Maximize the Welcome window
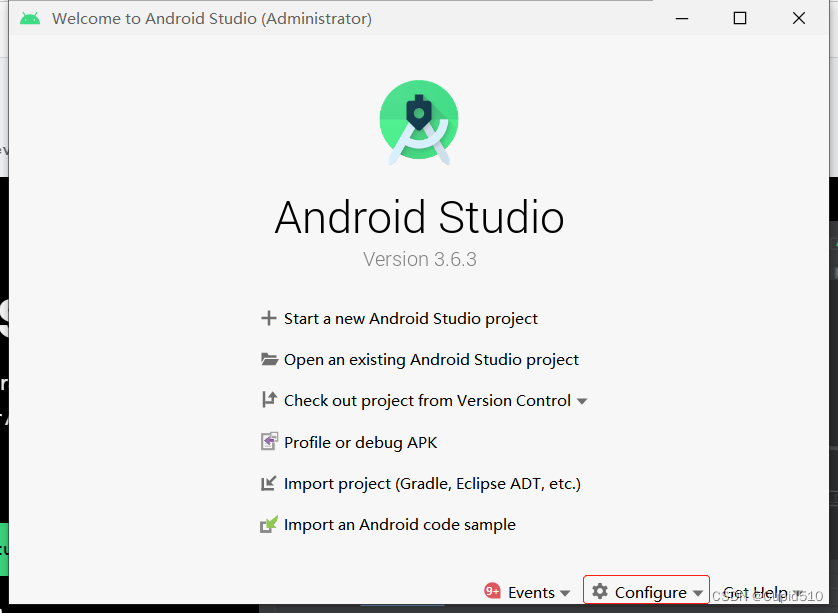Screen dimensions: 838x613 (740, 18)
